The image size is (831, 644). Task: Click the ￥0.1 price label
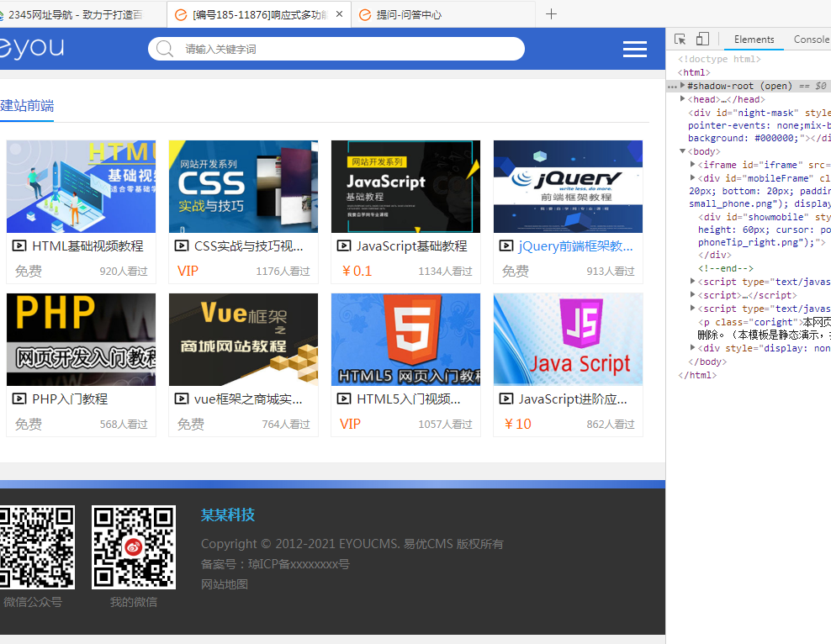pyautogui.click(x=357, y=271)
